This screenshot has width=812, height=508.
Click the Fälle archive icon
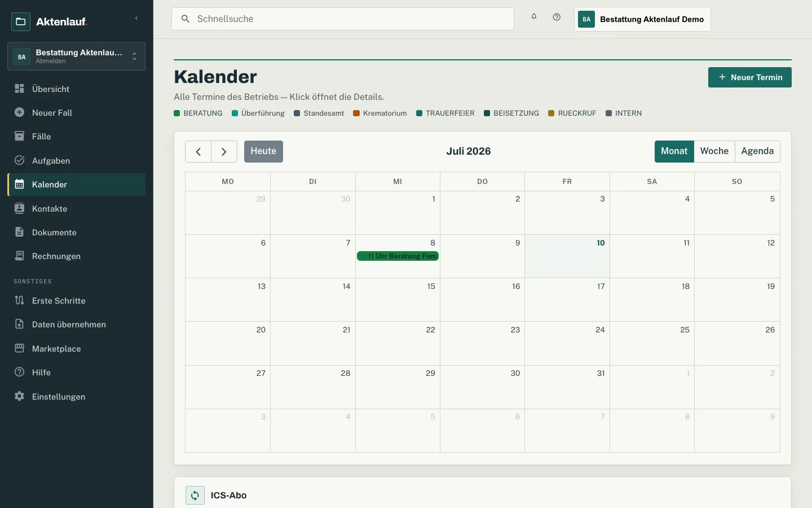(x=19, y=136)
